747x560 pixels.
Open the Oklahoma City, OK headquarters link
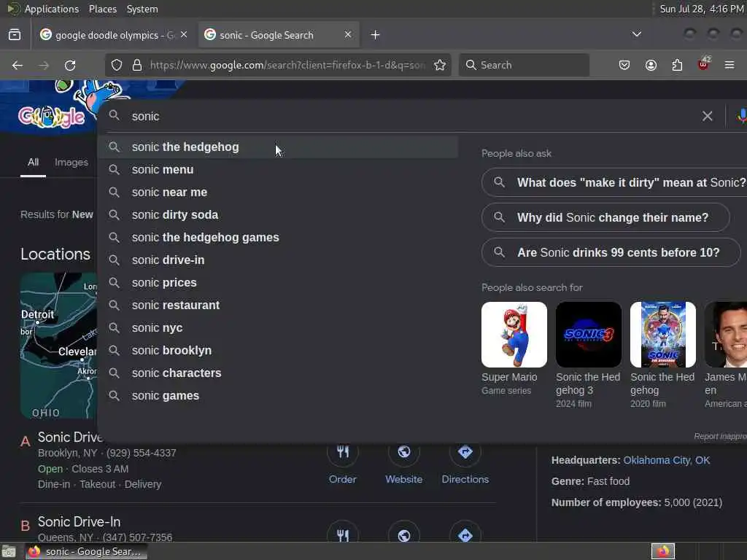coord(667,461)
